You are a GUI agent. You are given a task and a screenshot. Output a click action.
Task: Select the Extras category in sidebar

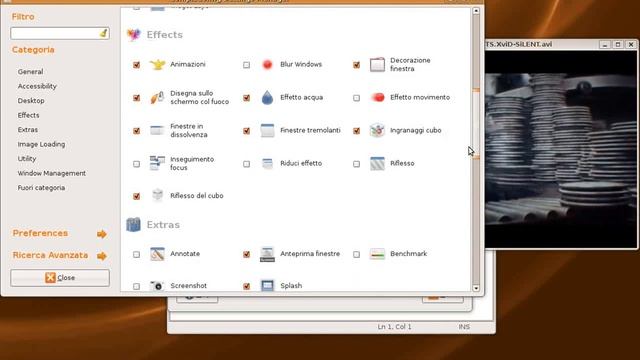click(28, 130)
